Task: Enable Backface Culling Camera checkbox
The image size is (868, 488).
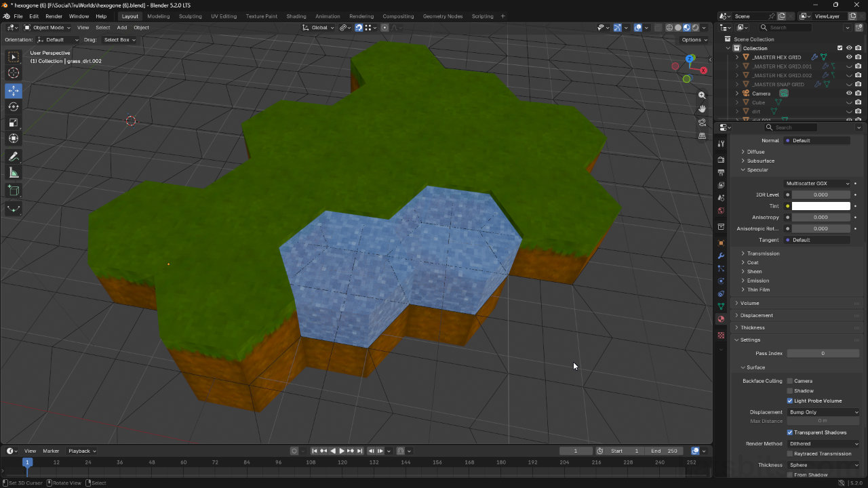Action: coord(790,381)
